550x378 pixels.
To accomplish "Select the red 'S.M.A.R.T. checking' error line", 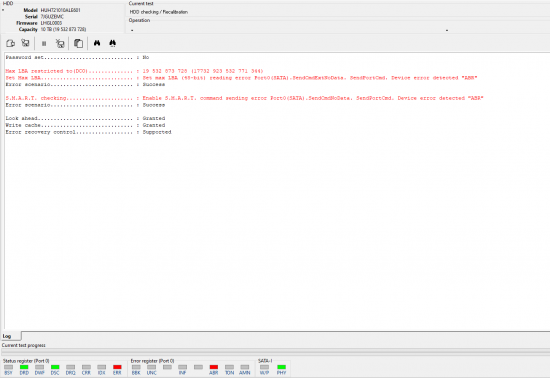I will [x=244, y=98].
